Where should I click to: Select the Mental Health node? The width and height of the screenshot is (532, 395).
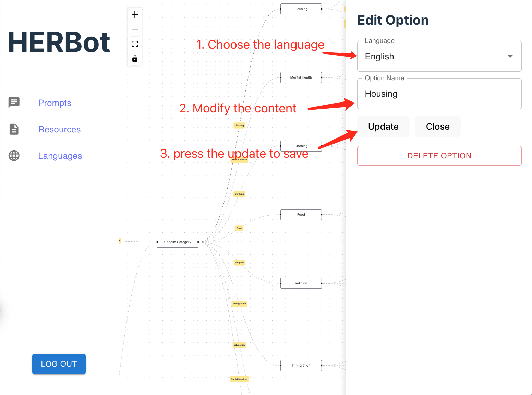pyautogui.click(x=301, y=77)
